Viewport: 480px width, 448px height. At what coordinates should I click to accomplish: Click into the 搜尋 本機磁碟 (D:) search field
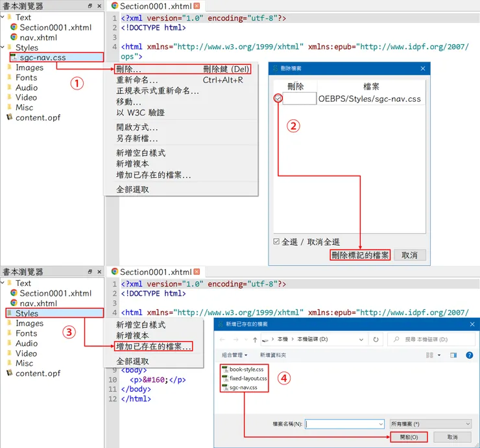(x=431, y=339)
